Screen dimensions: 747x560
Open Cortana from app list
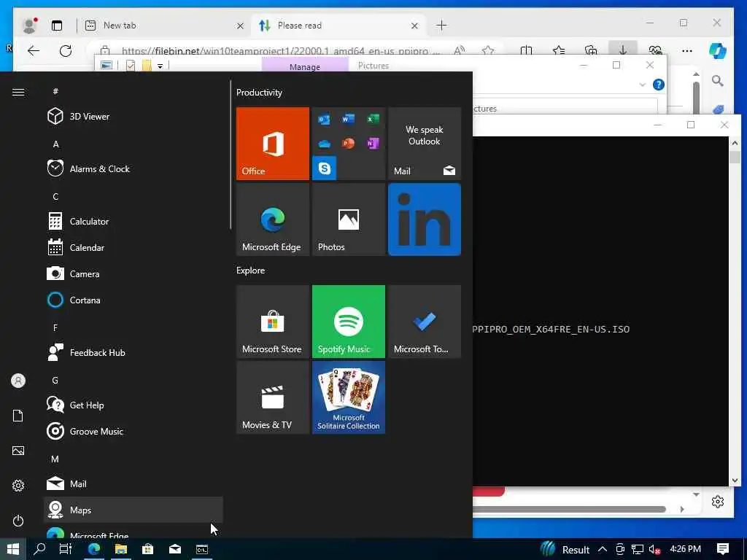pos(133,300)
